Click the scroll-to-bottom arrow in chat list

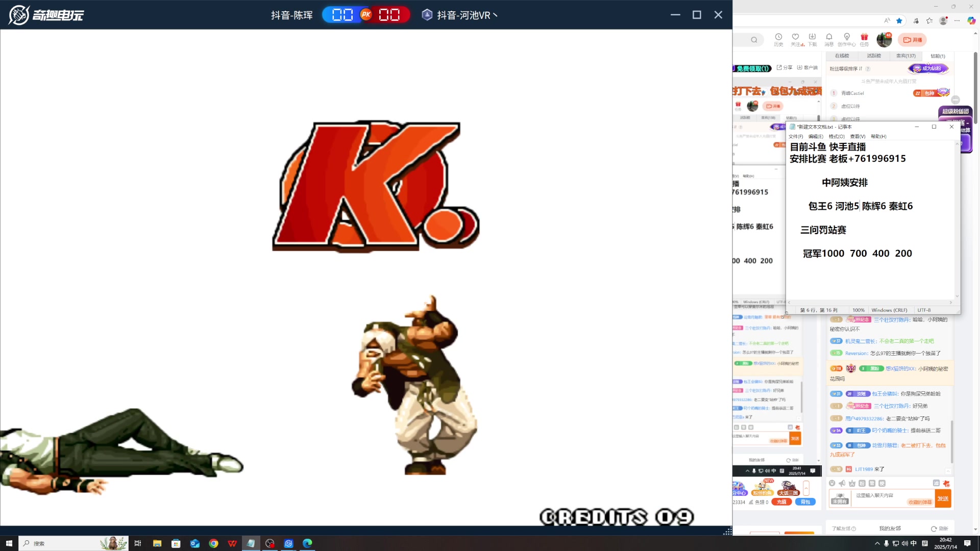[x=948, y=471]
